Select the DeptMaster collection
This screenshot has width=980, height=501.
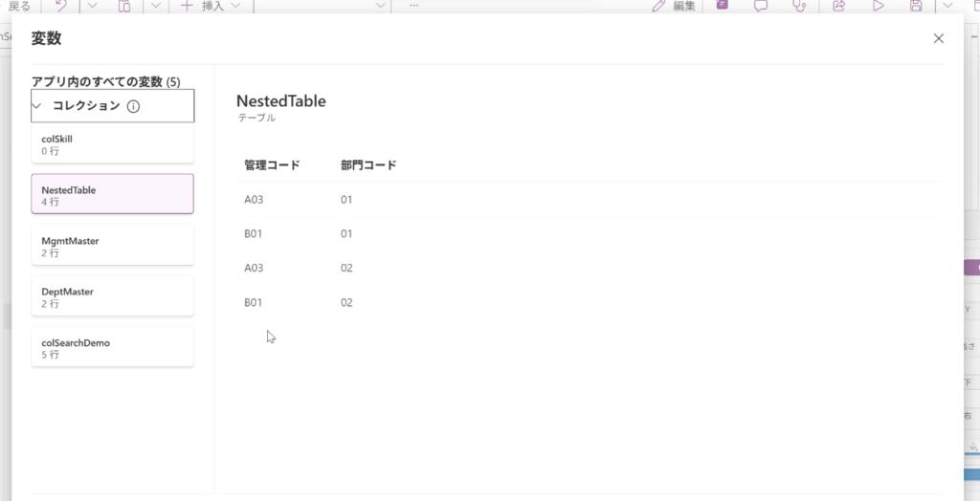click(x=112, y=297)
